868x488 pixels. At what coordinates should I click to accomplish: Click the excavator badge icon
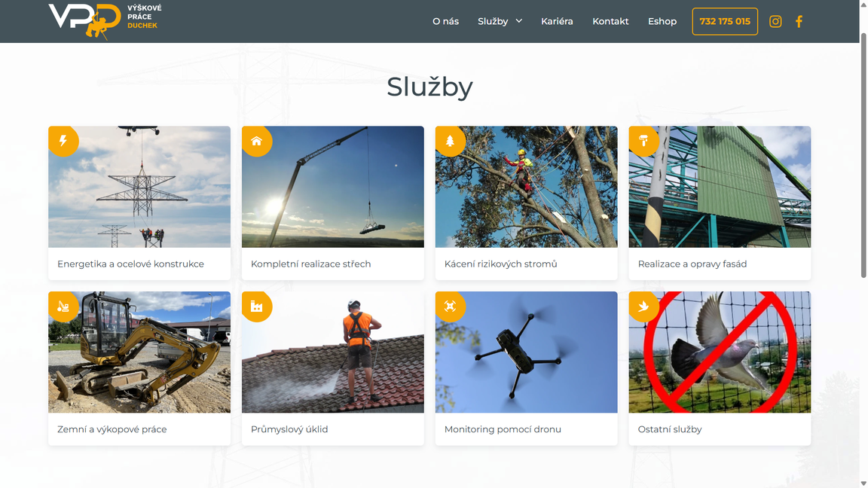[63, 307]
